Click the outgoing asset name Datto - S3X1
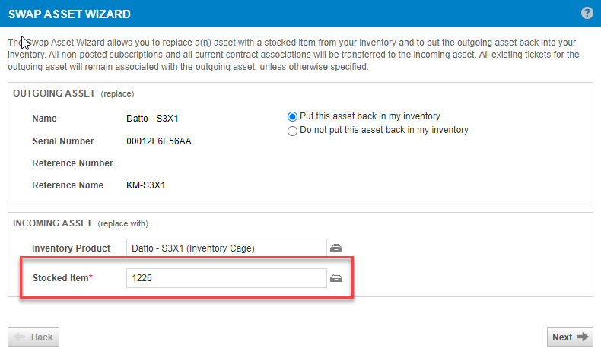This screenshot has height=364, width=601. coord(152,119)
